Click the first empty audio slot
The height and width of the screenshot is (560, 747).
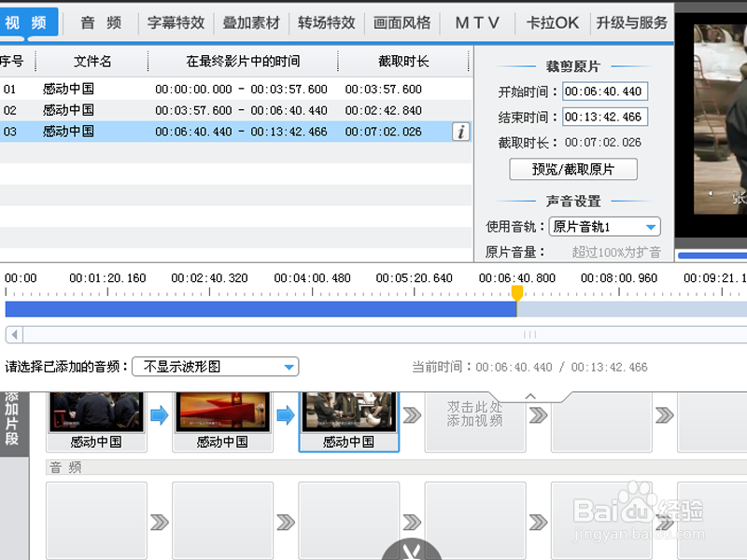(96, 521)
